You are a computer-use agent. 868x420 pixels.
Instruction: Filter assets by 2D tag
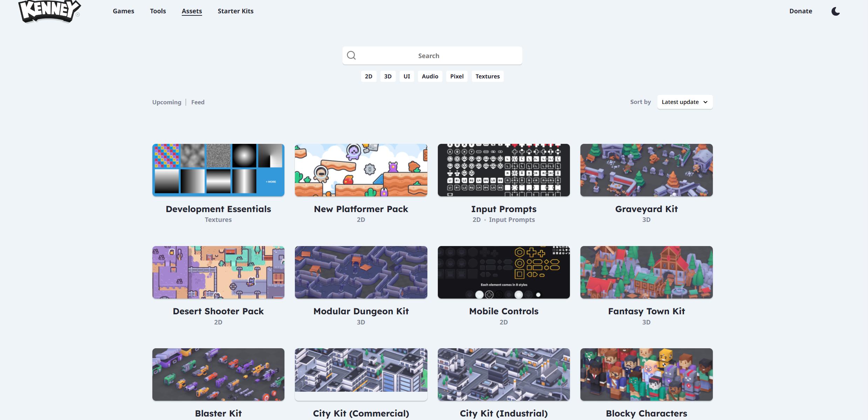click(368, 76)
